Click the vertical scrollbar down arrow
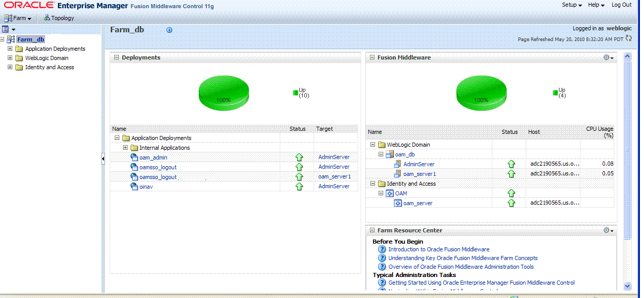 pos(628,286)
